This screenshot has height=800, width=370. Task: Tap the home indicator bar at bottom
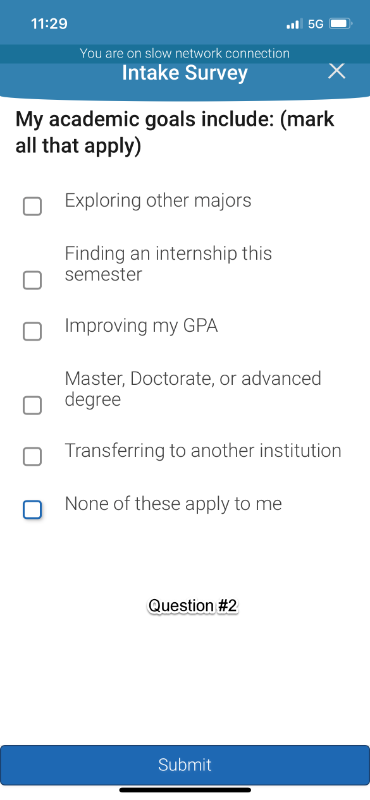click(185, 790)
